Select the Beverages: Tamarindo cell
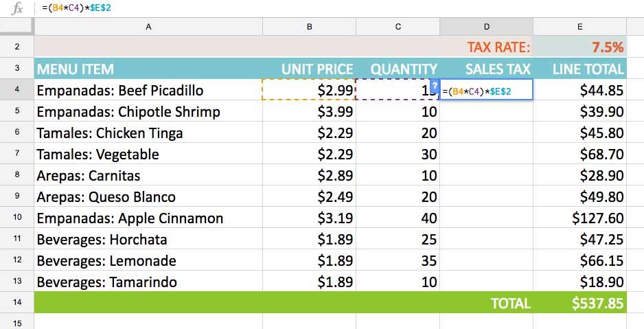The height and width of the screenshot is (329, 644). click(148, 282)
